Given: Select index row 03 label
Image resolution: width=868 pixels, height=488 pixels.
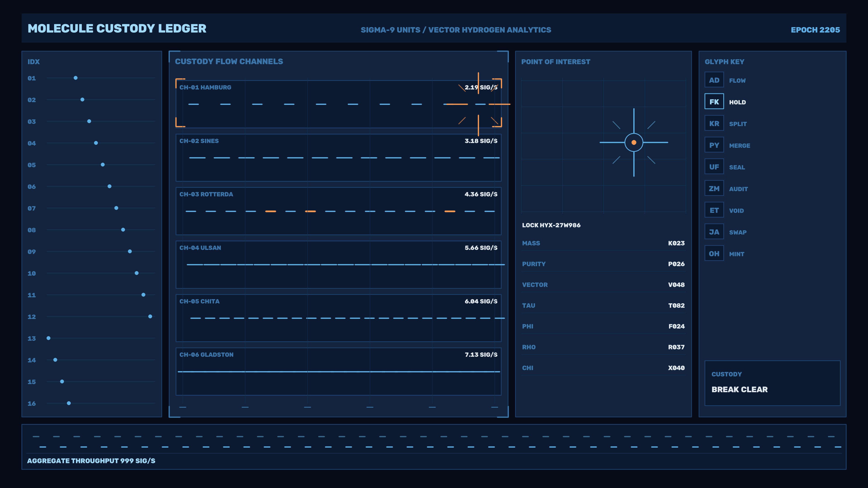Looking at the screenshot, I should pos(32,122).
